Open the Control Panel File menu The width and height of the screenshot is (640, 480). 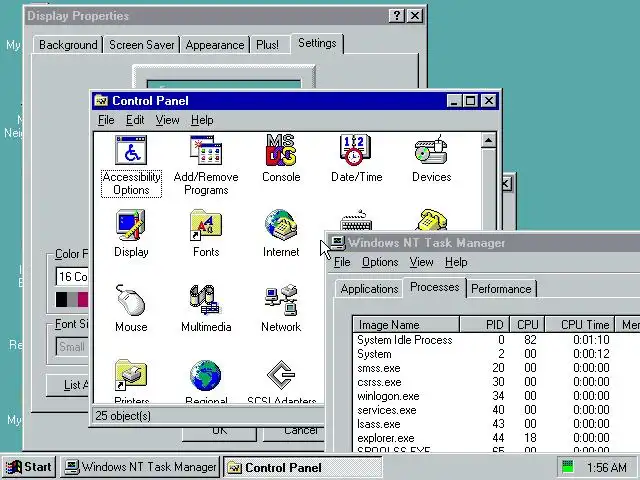click(106, 120)
